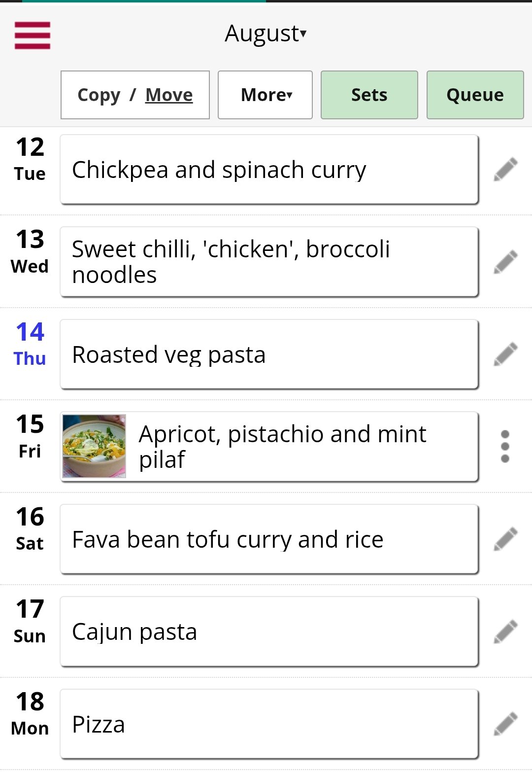532x772 pixels.
Task: Switch mode to Copy
Action: coord(99,95)
